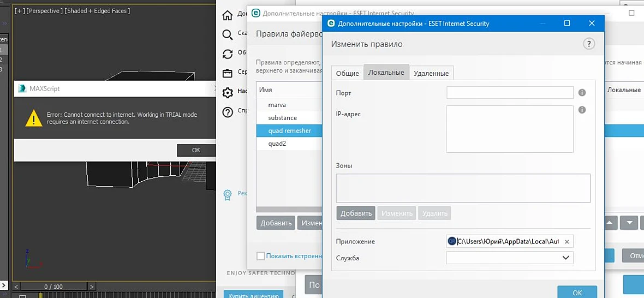Open the tools briefcase icon
The height and width of the screenshot is (298, 644).
coord(227,73)
